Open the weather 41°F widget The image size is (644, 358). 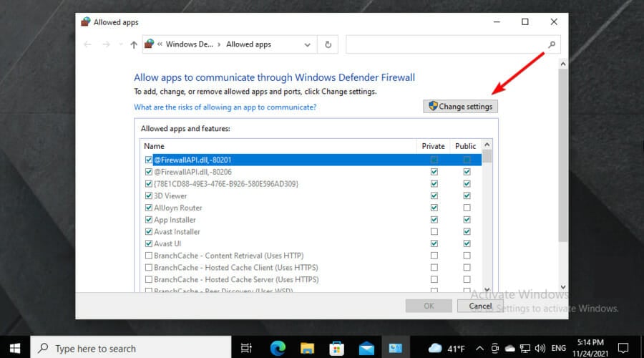point(447,349)
